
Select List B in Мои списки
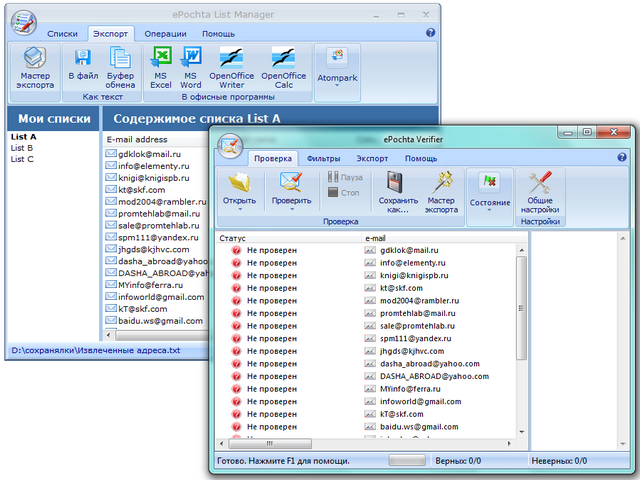pyautogui.click(x=22, y=148)
